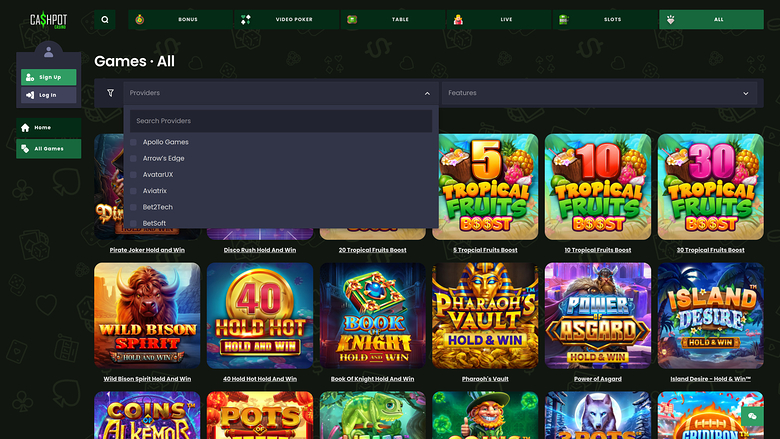Open the search magnifier icon
This screenshot has height=439, width=780.
[105, 20]
